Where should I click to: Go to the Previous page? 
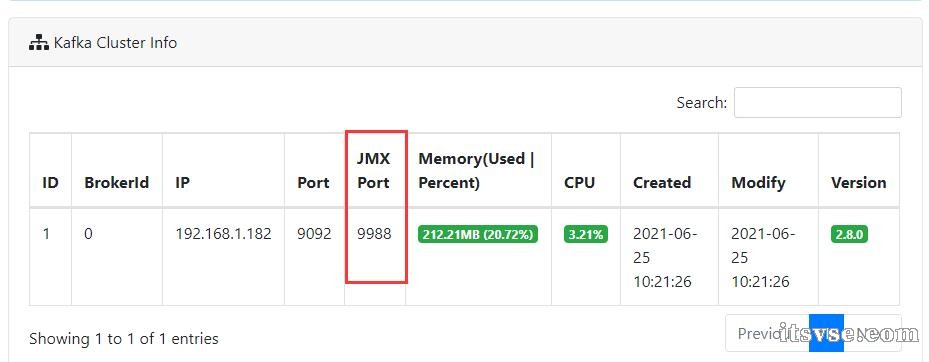tap(767, 333)
